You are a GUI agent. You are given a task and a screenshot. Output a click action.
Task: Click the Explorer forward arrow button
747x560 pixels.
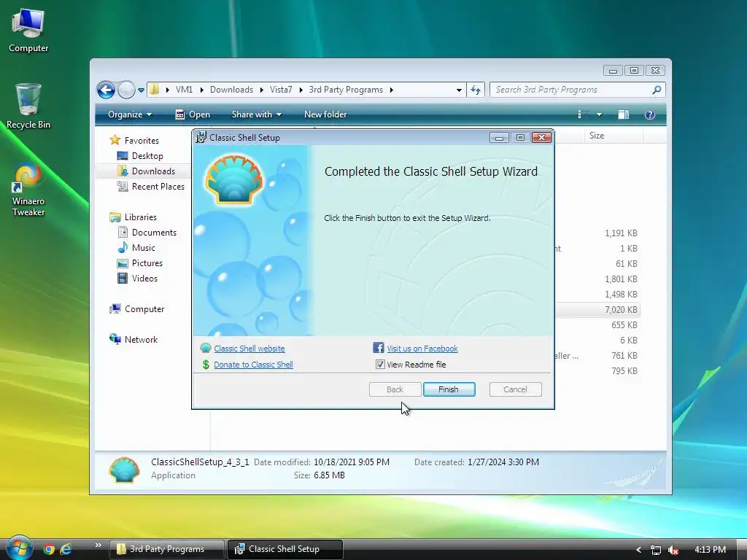pyautogui.click(x=126, y=90)
